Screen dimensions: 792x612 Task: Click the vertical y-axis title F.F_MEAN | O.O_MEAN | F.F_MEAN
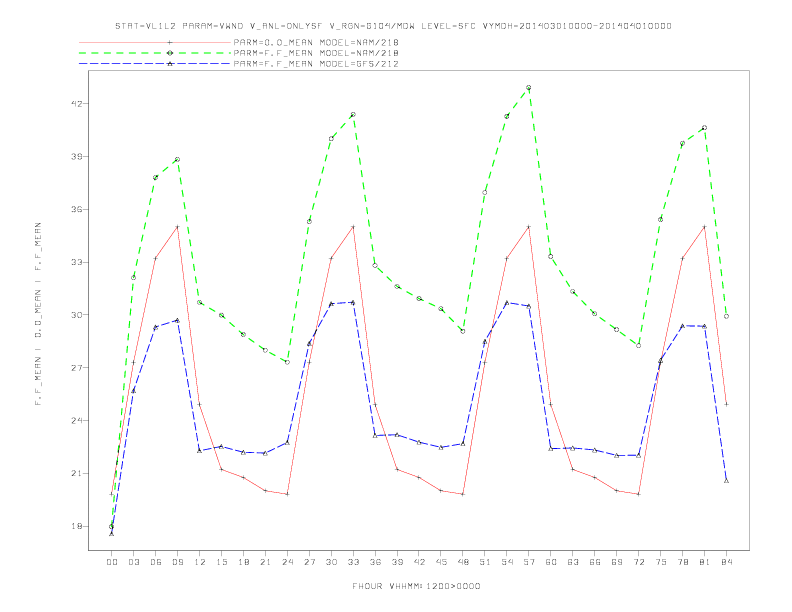(x=38, y=314)
